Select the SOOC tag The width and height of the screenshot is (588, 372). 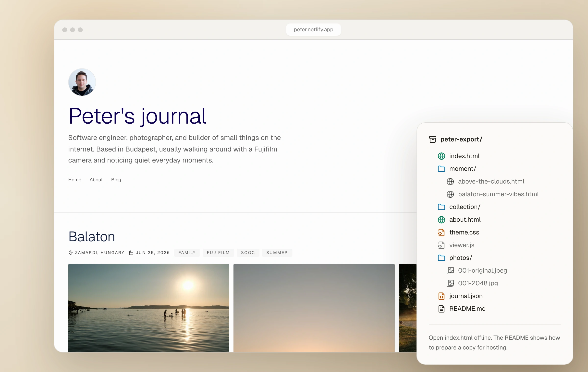248,253
